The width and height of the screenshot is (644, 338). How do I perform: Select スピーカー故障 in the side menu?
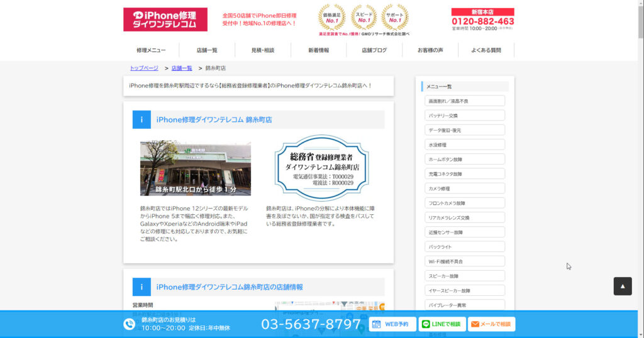pyautogui.click(x=465, y=276)
